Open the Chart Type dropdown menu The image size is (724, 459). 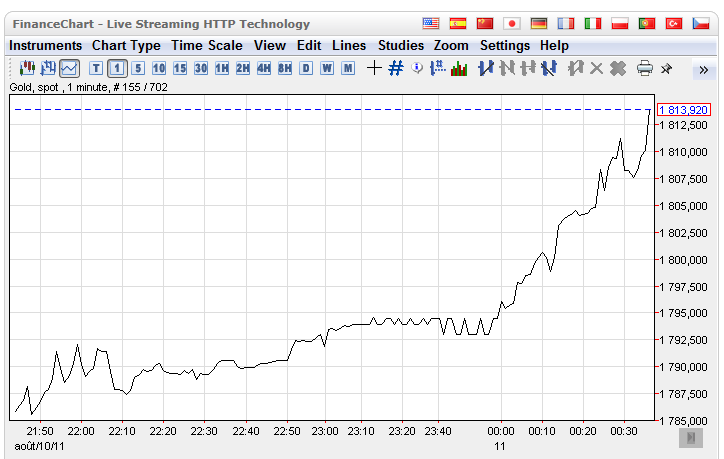tap(126, 45)
